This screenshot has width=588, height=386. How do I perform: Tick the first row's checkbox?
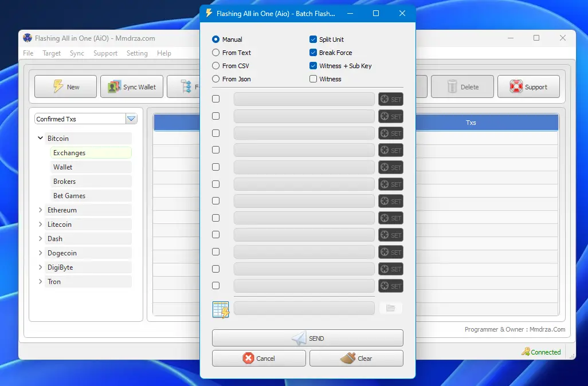pos(215,99)
